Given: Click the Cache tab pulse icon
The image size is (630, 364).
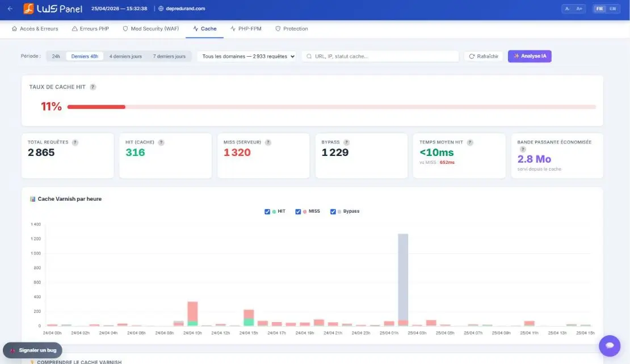Looking at the screenshot, I should (x=196, y=29).
